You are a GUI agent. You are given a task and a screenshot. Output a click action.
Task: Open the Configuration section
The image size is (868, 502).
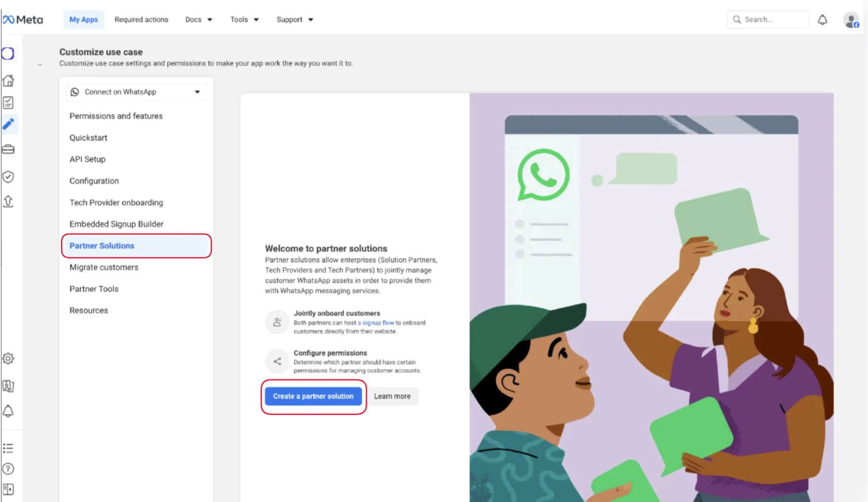pos(94,181)
